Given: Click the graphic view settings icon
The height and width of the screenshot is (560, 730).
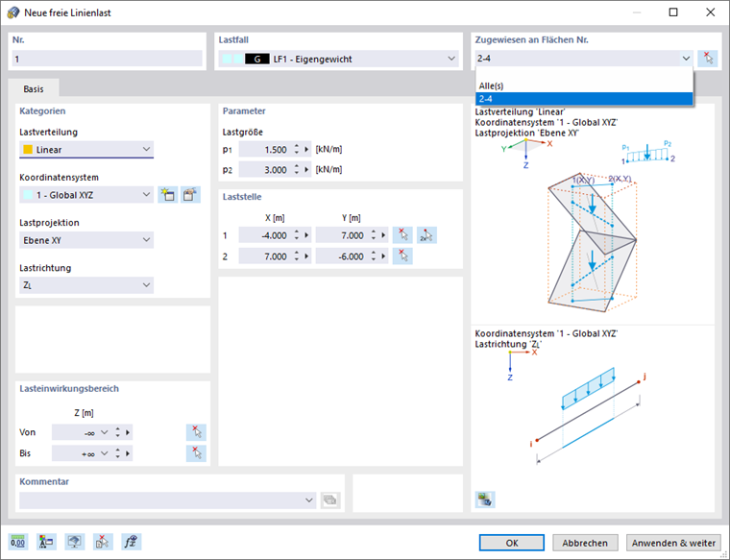Looking at the screenshot, I should [x=485, y=499].
